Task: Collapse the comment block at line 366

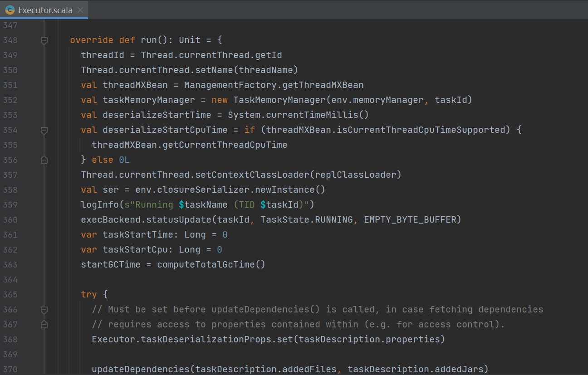Action: pyautogui.click(x=44, y=310)
